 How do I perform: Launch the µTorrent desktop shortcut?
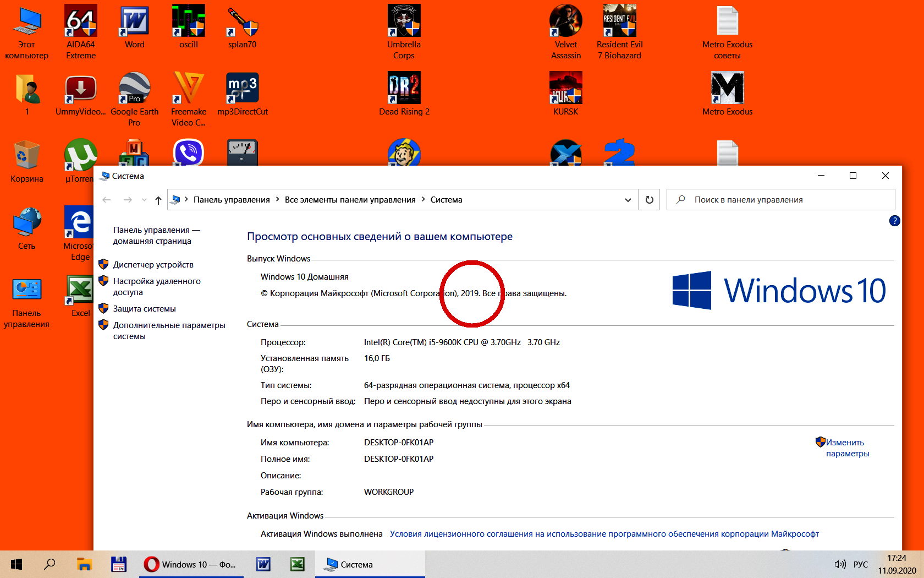[79, 161]
